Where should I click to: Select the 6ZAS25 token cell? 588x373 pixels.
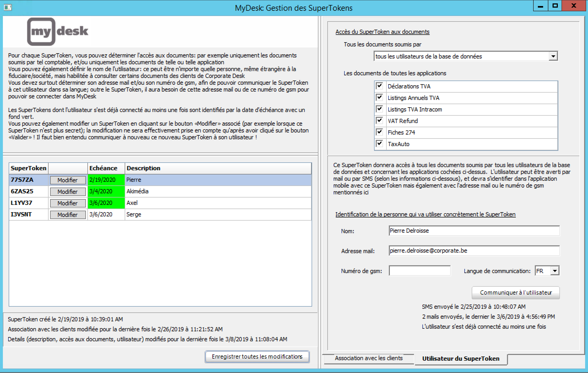29,191
